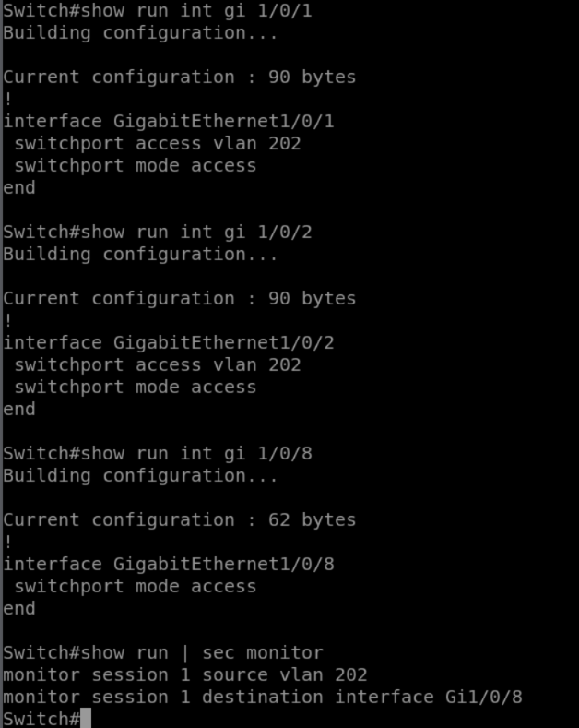Click 'monitor session 1 destination interface Gi1/0/8' line
The height and width of the screenshot is (728, 579).
click(x=262, y=697)
